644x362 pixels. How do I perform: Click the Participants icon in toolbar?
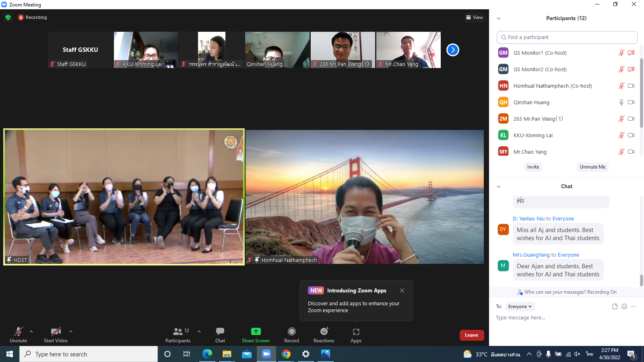click(178, 332)
